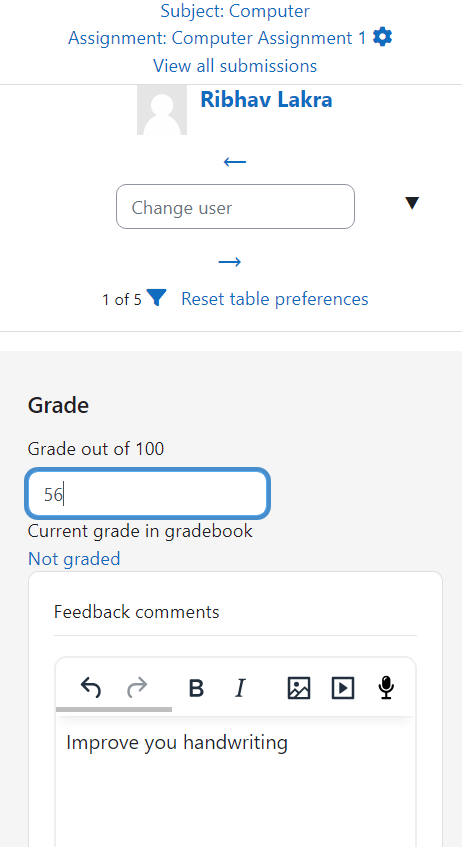Click Reset table preferences link
The image size is (462, 847).
click(274, 299)
